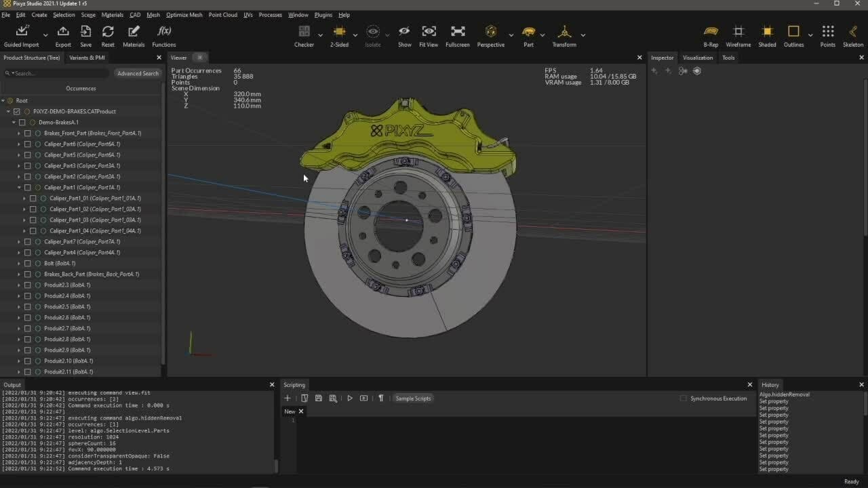Open the Guided Import tool
This screenshot has height=488, width=868.
pos(22,31)
